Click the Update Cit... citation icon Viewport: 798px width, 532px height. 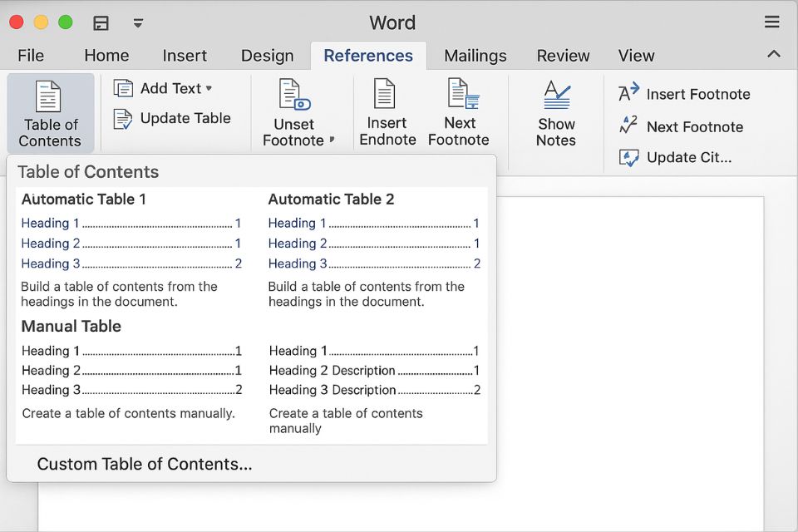(x=630, y=157)
